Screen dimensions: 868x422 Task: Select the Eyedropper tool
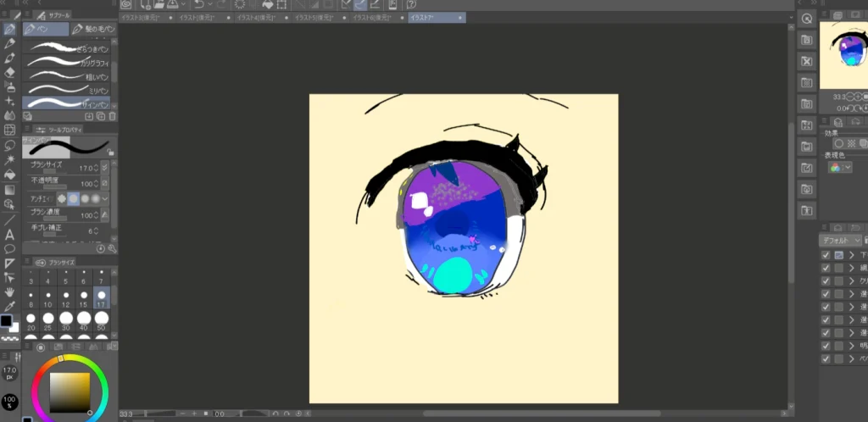pyautogui.click(x=9, y=306)
